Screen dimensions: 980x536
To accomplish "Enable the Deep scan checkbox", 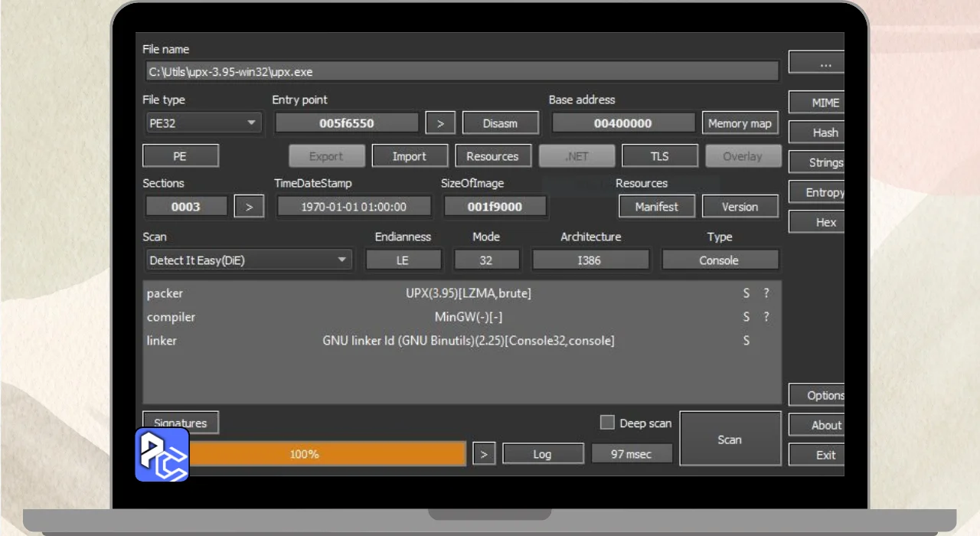I will pos(607,423).
